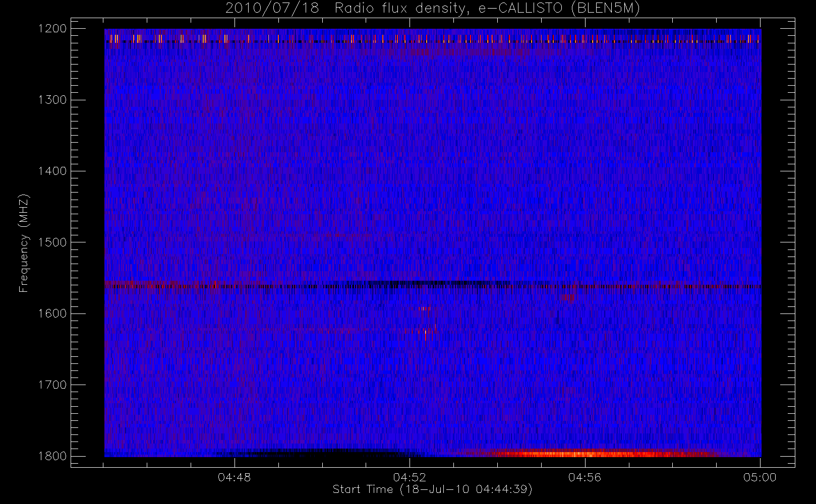Screen dimensions: 816x504
Task: Click the 'Frequency (MHZ)' axis label
Action: coord(24,243)
